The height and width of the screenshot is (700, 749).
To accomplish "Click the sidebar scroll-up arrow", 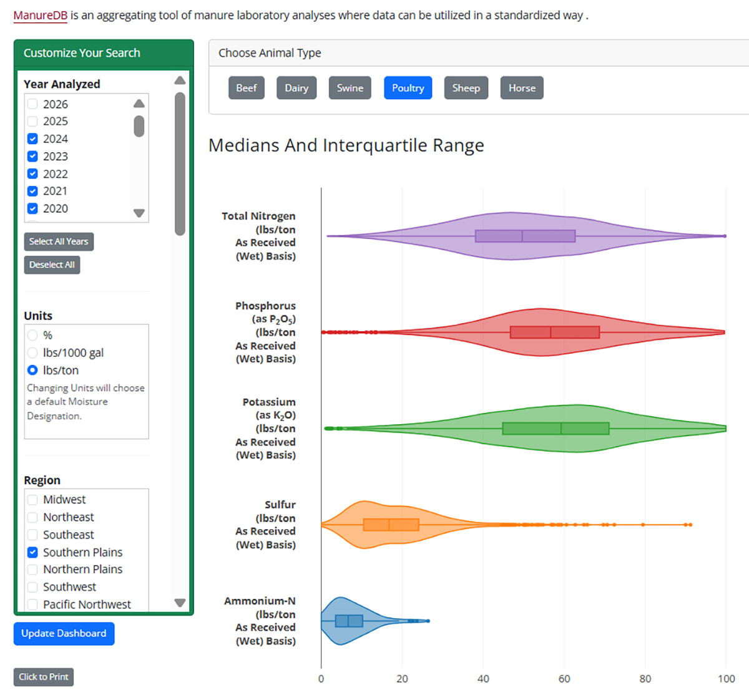I will coord(180,80).
